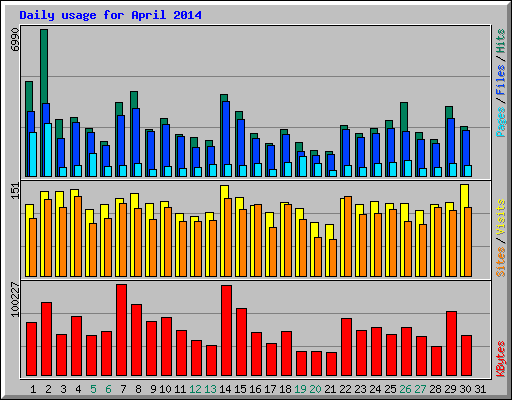Click day 1 on the x-axis

33,389
